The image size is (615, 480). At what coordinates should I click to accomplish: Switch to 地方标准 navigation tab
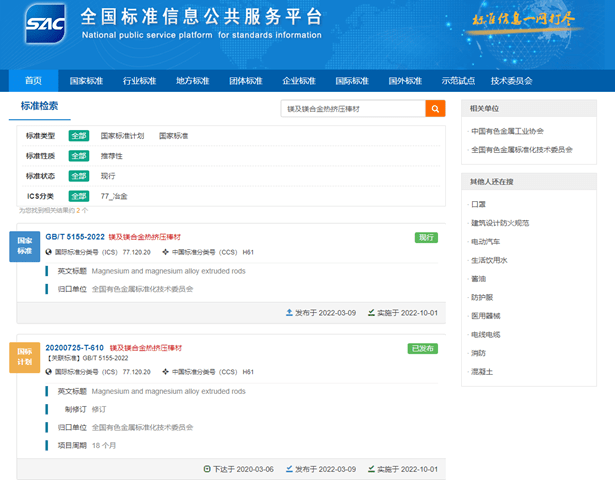(x=193, y=81)
